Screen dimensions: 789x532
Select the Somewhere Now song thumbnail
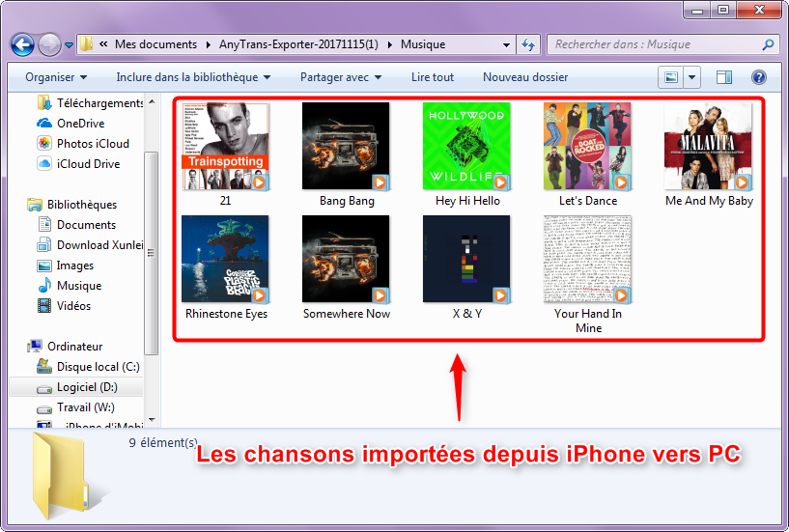346,259
